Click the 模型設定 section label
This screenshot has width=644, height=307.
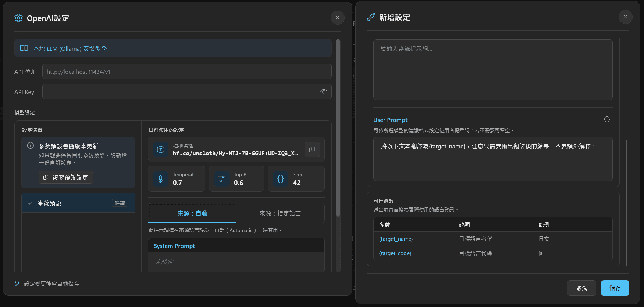(x=25, y=112)
